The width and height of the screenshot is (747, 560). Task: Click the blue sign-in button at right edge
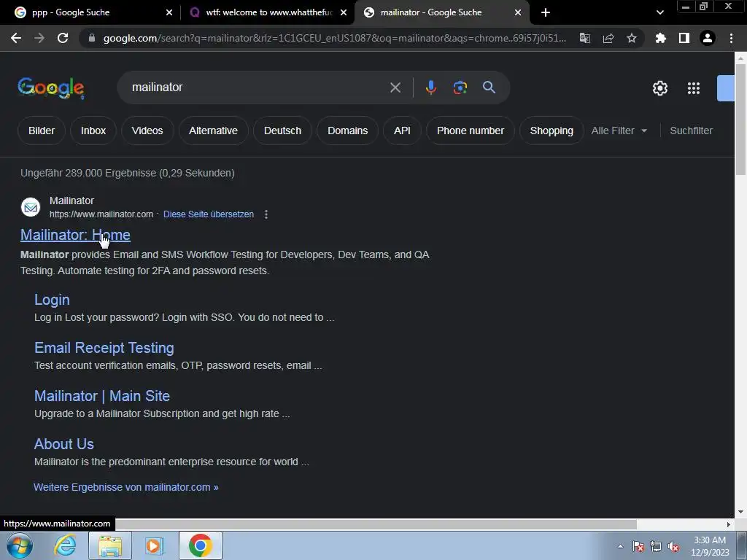[x=726, y=88]
